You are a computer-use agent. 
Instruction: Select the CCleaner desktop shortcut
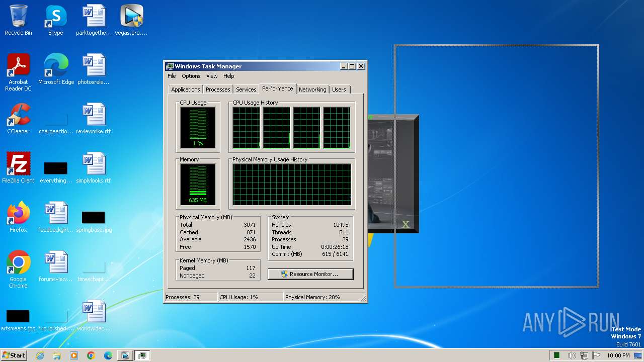click(18, 119)
